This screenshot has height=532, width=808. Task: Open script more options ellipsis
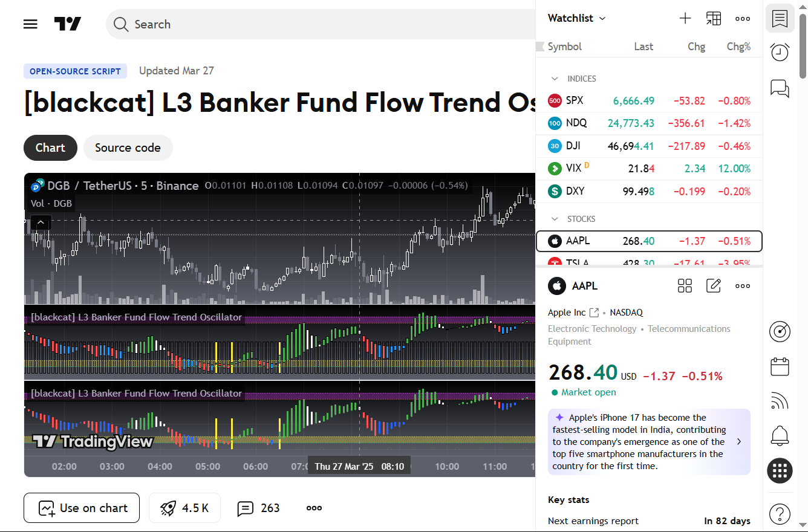[x=314, y=508]
